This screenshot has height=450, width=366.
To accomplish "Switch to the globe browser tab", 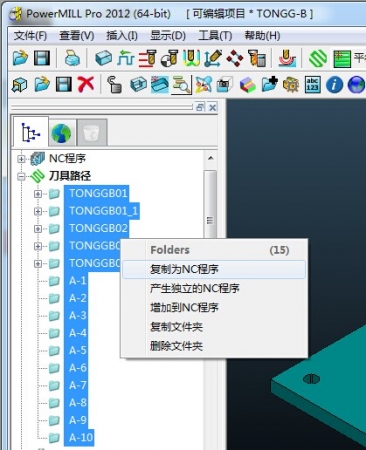I will (61, 133).
